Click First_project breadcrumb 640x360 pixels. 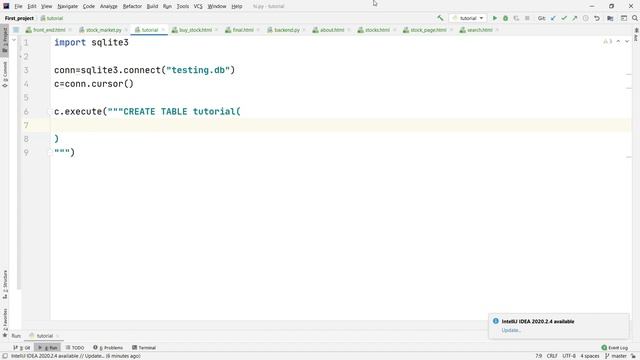pos(19,18)
